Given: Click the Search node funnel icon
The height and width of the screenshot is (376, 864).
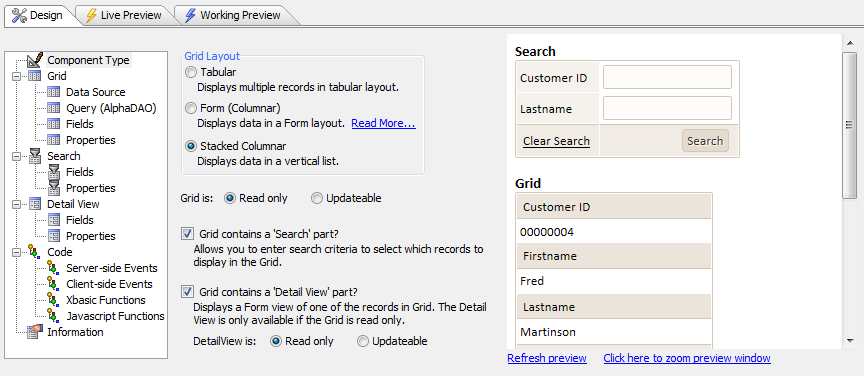Looking at the screenshot, I should [x=34, y=156].
